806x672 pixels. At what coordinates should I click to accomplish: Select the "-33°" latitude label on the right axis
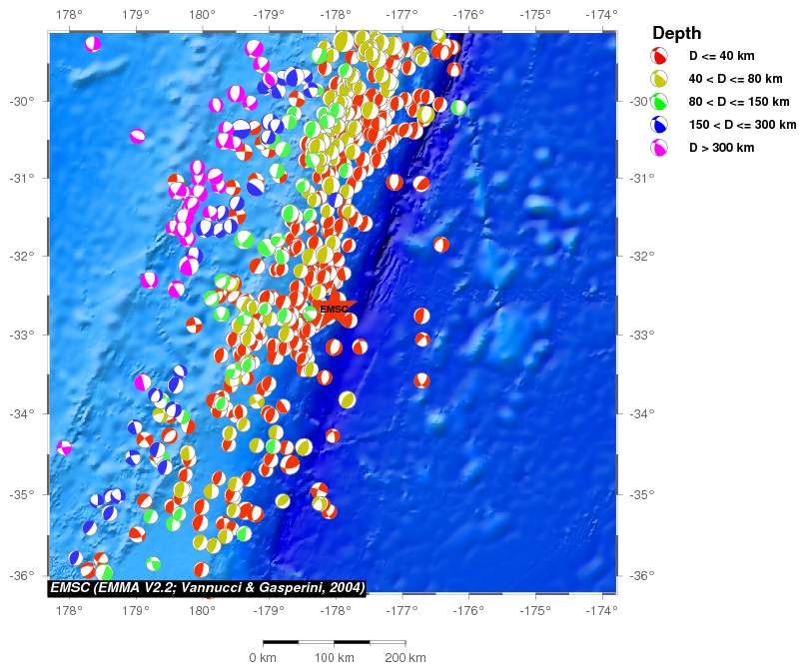[642, 335]
